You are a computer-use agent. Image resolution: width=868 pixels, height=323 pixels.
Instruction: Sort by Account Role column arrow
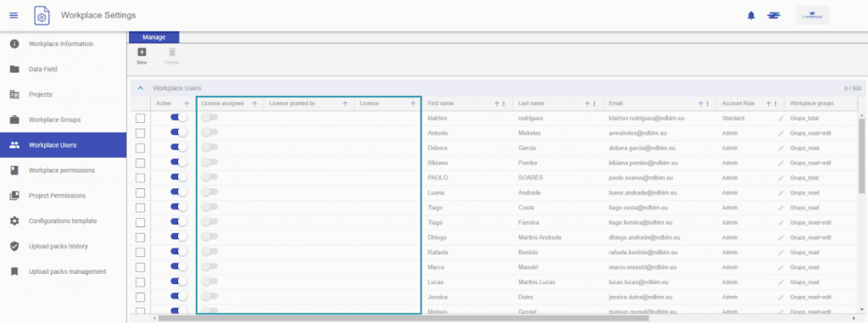pyautogui.click(x=769, y=103)
